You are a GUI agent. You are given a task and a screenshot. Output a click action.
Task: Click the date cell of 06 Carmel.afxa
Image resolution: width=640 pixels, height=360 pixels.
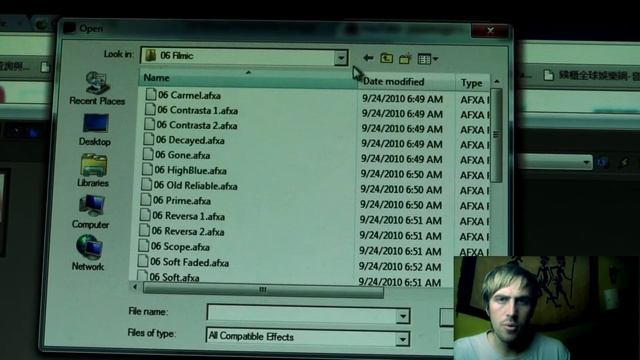click(x=402, y=98)
